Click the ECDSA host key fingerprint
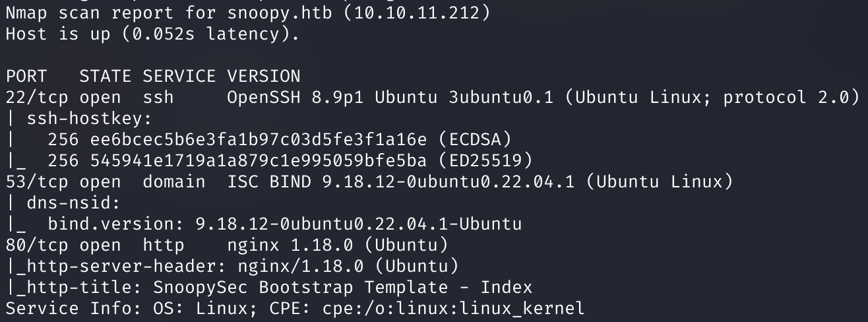 (x=259, y=139)
